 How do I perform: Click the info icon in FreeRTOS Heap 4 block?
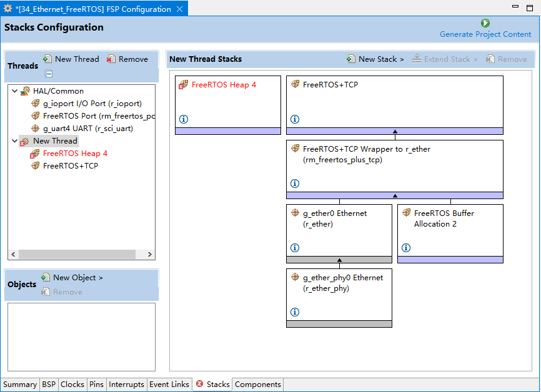pos(184,119)
